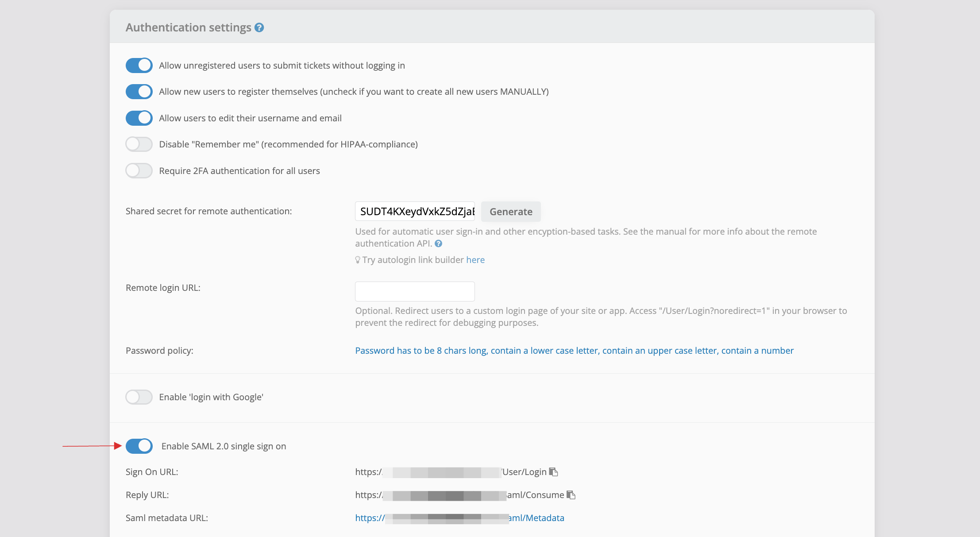Click the 'Enable SAML 2.0 single sign on' label
The height and width of the screenshot is (537, 980).
(224, 446)
